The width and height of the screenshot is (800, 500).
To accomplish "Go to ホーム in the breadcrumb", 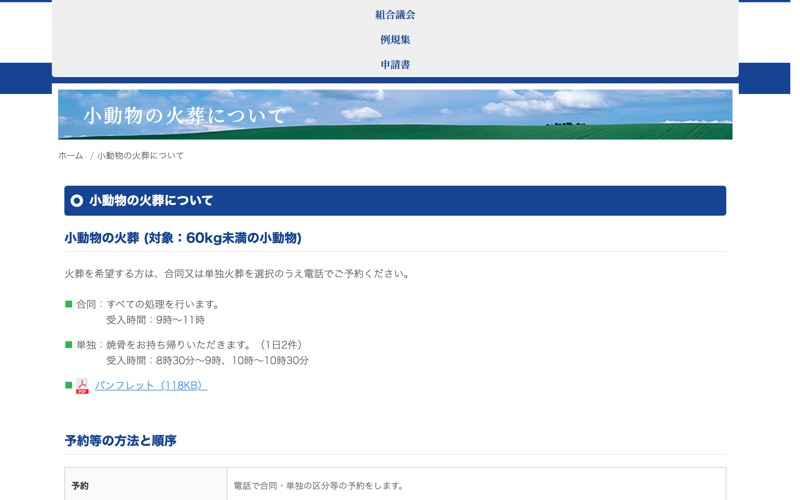I will (70, 156).
